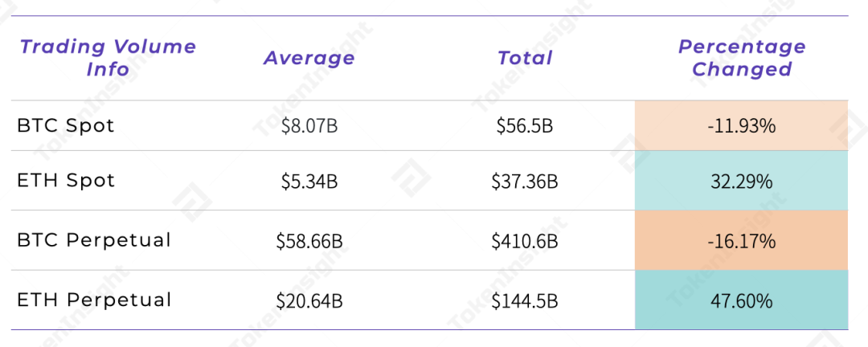Select the Total column header
Image resolution: width=868 pixels, height=347 pixels.
[x=525, y=58]
